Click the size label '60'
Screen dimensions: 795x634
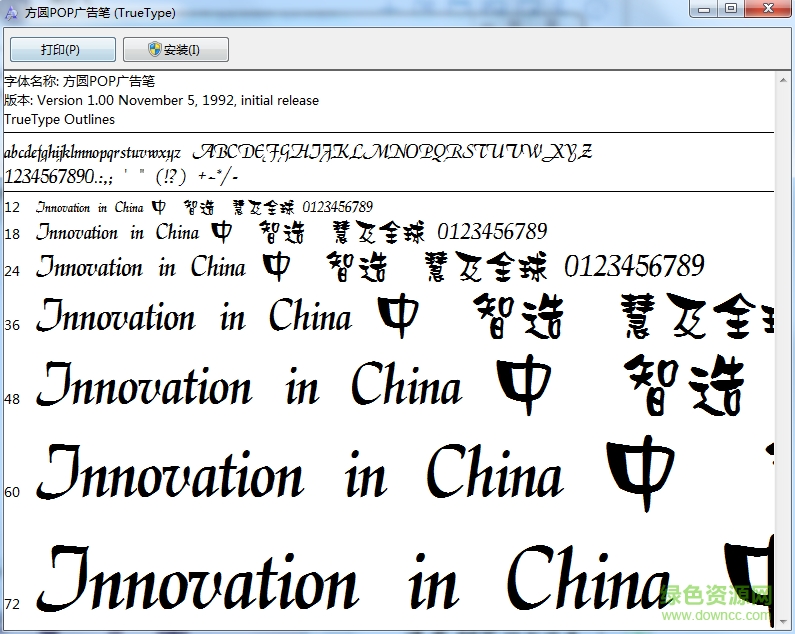12,492
